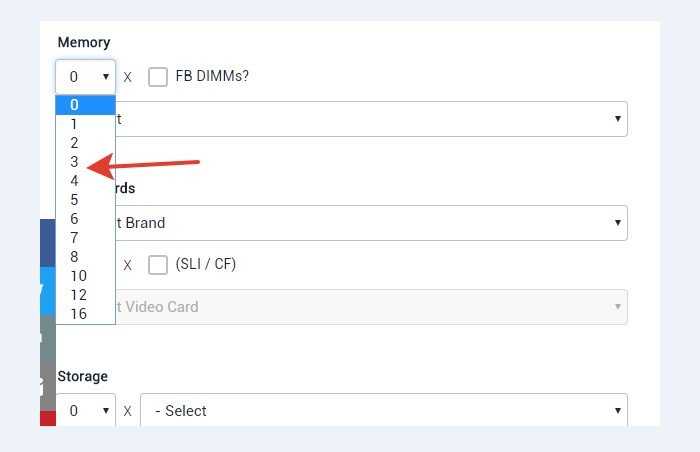Screen dimensions: 700x452
Task: Pick option 5 in the memory list
Action: pyautogui.click(x=85, y=200)
